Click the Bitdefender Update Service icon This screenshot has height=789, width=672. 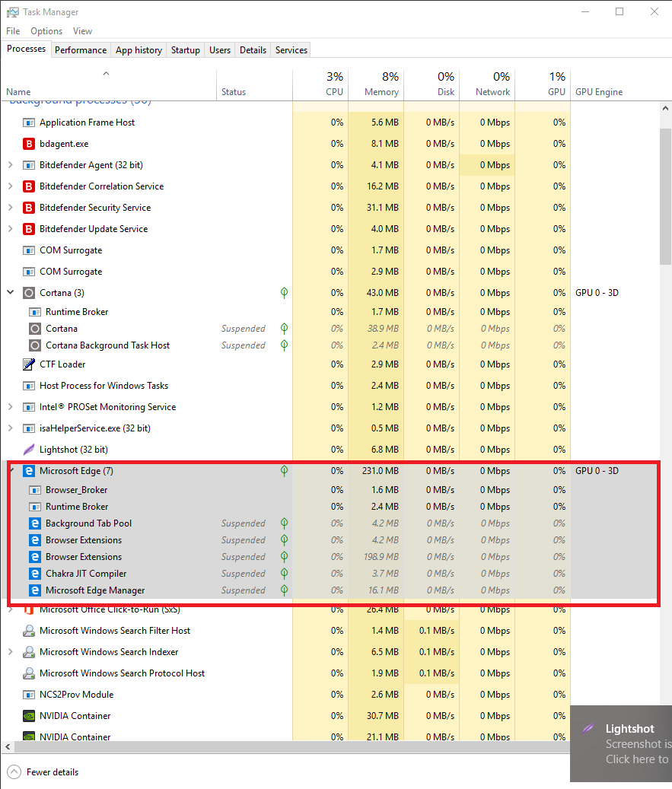pos(29,229)
